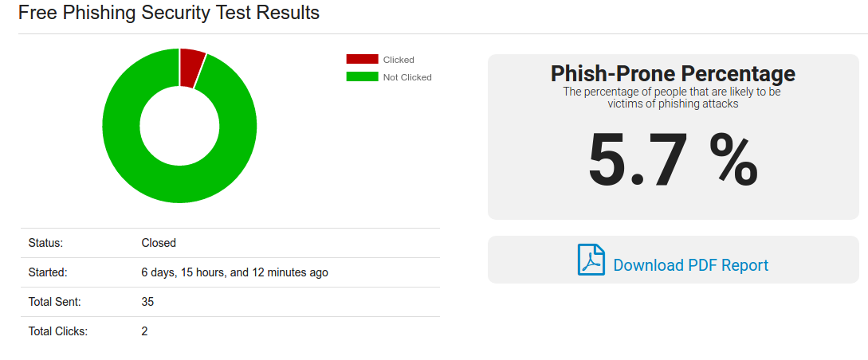Click the red Clicked legend swatch
868x360 pixels.
[362, 59]
